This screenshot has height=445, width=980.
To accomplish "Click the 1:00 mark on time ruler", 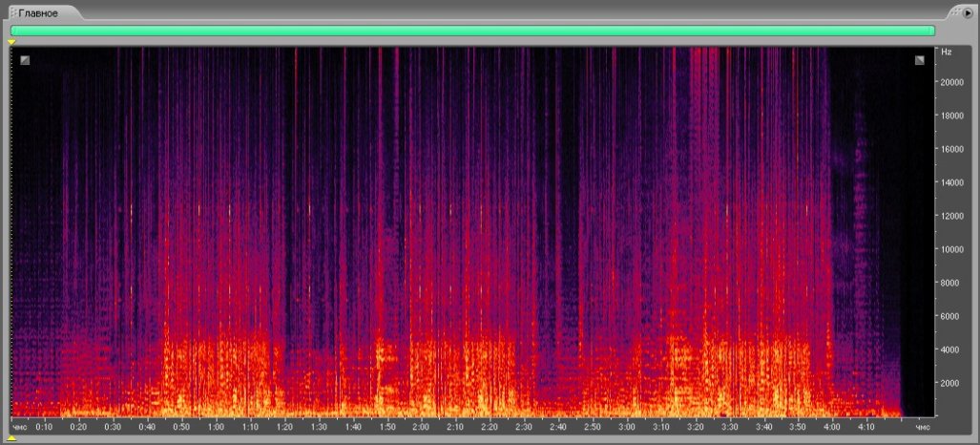I will pos(216,426).
